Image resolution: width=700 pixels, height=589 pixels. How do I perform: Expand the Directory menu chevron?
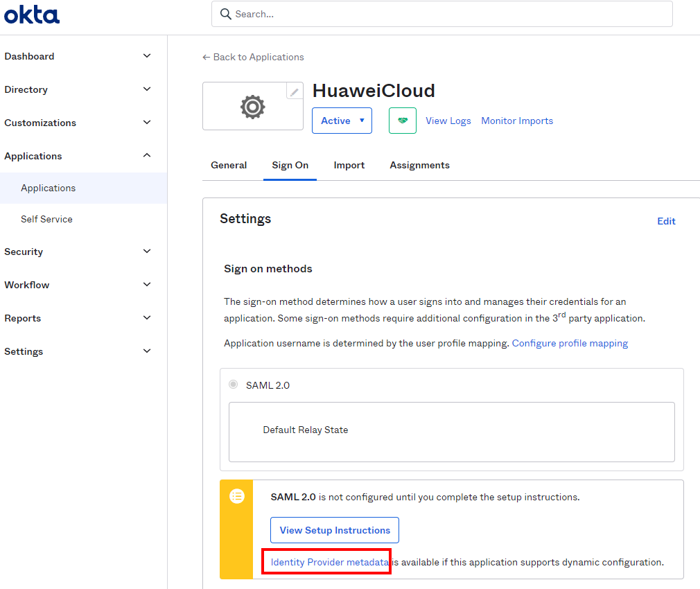[147, 89]
